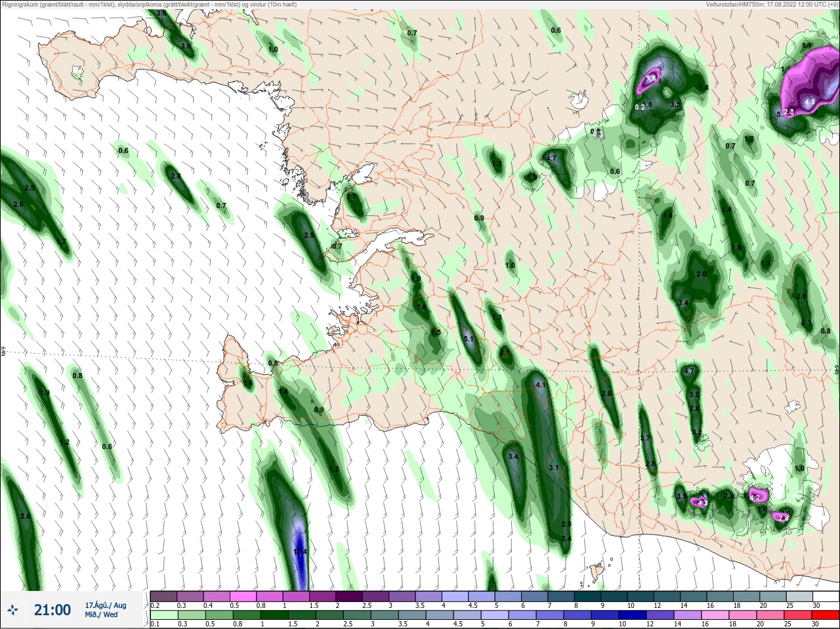Click the 13.4 precipitation value offshore
840x629 pixels.
[x=300, y=552]
